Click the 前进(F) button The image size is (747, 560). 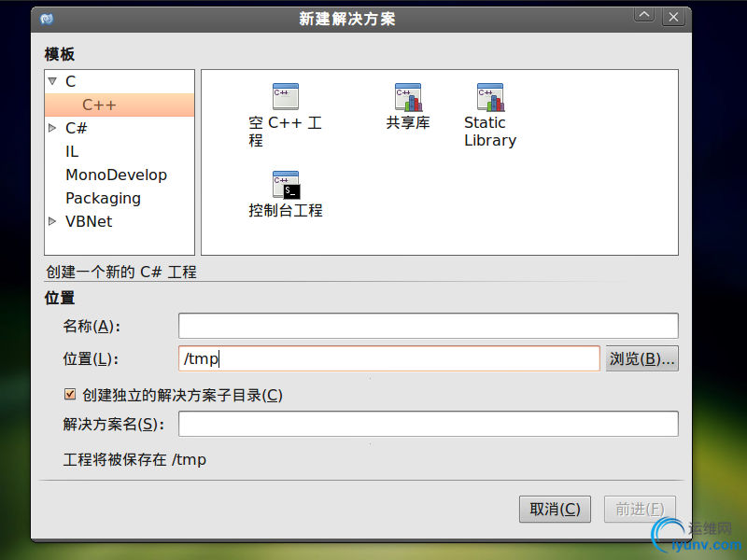pos(641,509)
